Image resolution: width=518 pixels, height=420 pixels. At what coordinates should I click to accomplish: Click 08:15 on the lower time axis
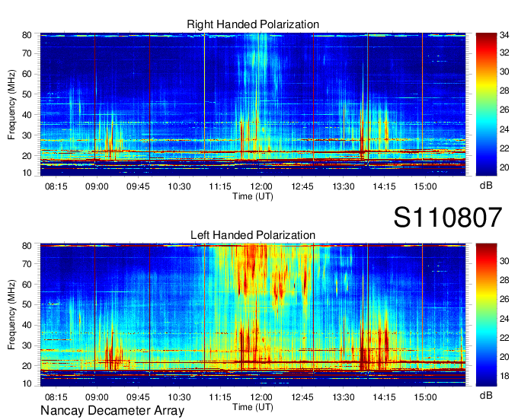[56, 397]
